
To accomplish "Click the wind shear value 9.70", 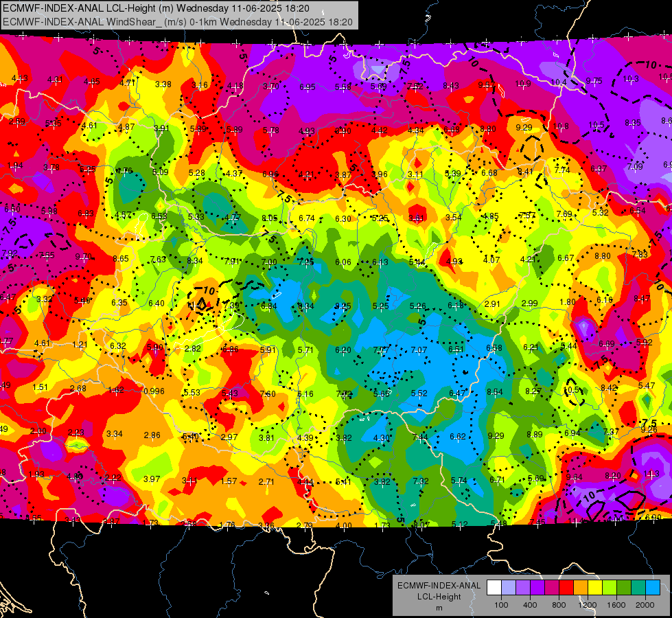I will coord(83,256).
